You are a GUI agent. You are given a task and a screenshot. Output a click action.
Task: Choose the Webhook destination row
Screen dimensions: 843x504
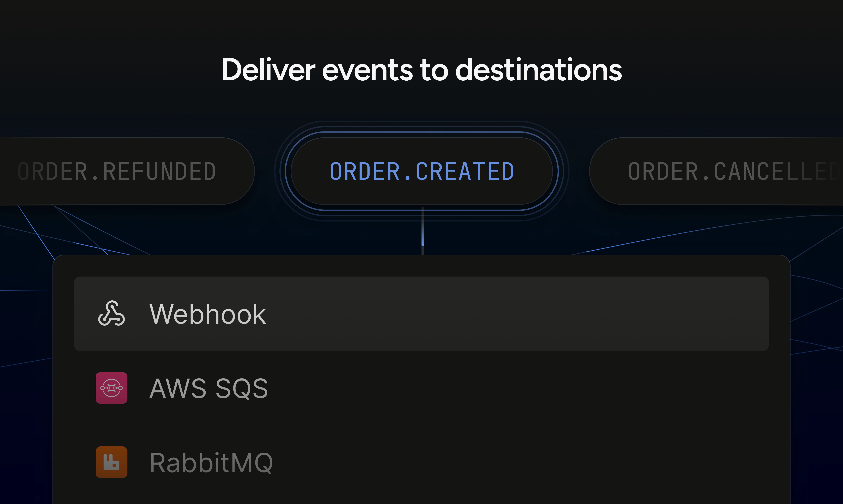[x=421, y=314]
